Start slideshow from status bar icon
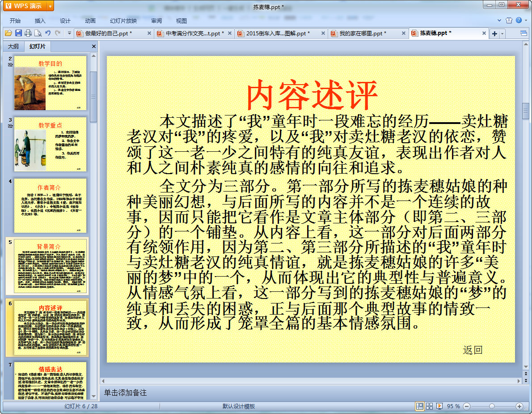 (439, 406)
